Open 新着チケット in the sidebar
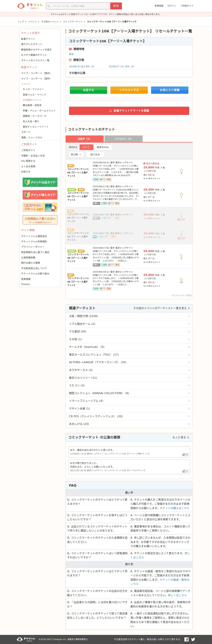 tap(28, 39)
